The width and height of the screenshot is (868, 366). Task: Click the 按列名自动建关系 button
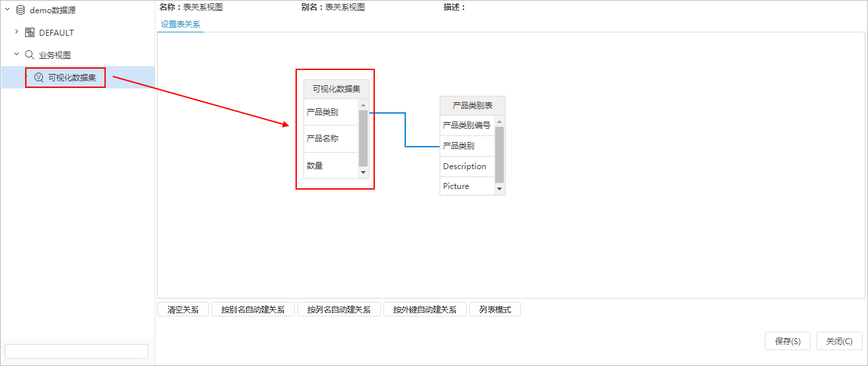pyautogui.click(x=339, y=309)
